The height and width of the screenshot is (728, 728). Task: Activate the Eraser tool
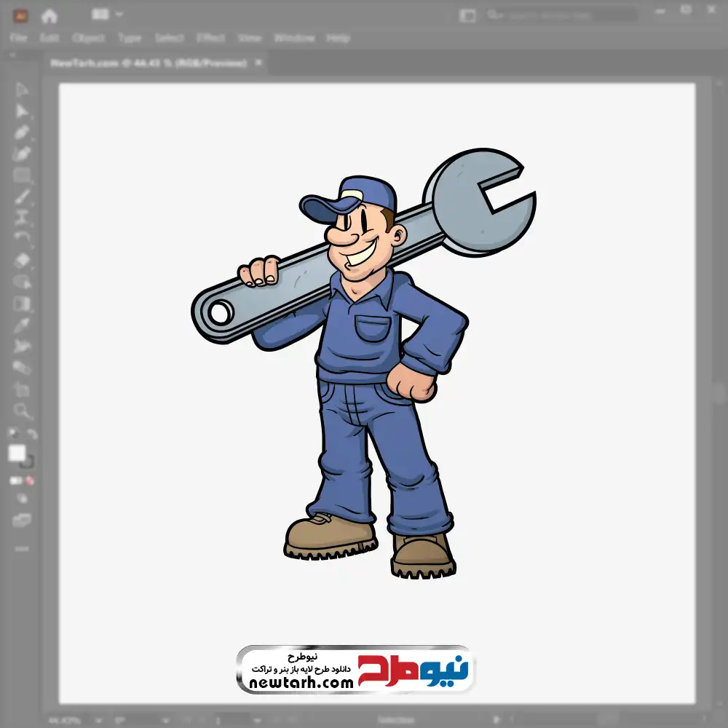(22, 261)
